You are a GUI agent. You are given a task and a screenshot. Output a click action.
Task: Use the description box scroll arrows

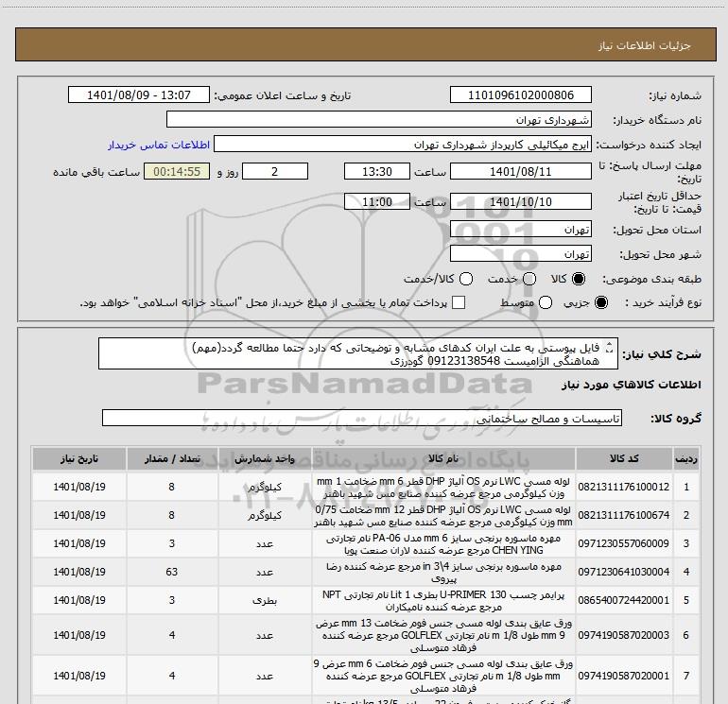click(x=609, y=347)
